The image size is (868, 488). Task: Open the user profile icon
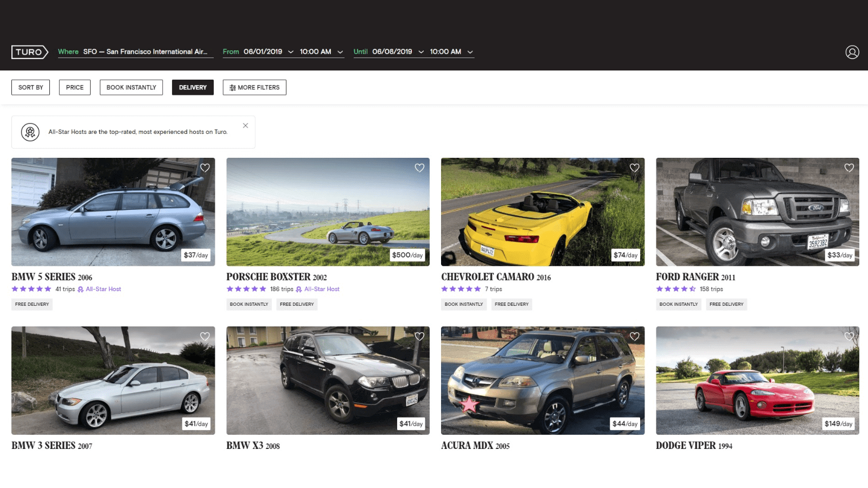(852, 52)
